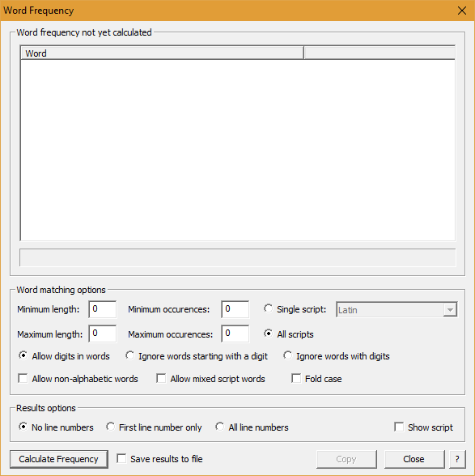Focus the Minimum length input field
The width and height of the screenshot is (475, 476).
point(102,309)
